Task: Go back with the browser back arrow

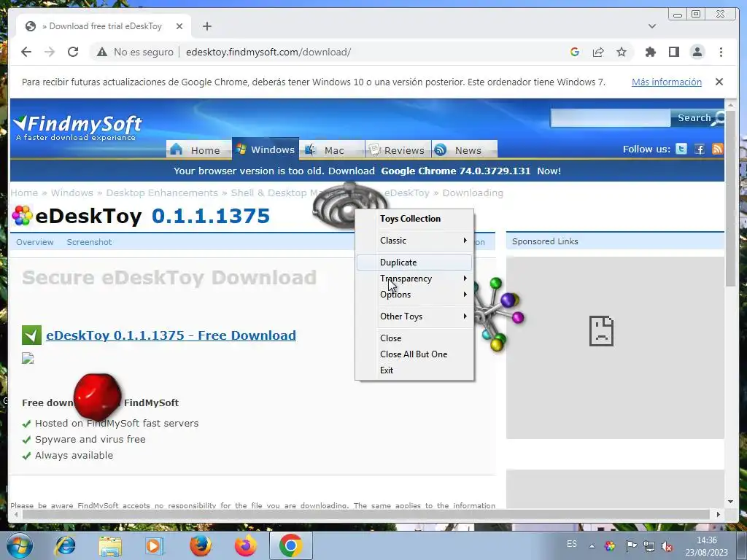Action: pos(26,52)
